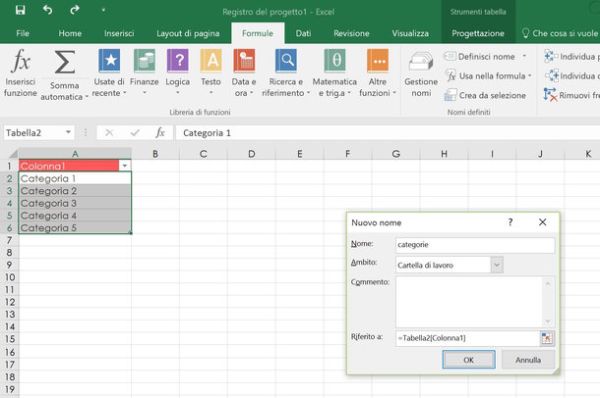This screenshot has width=600, height=398.
Task: Open the Ambito dropdown
Action: click(x=497, y=265)
